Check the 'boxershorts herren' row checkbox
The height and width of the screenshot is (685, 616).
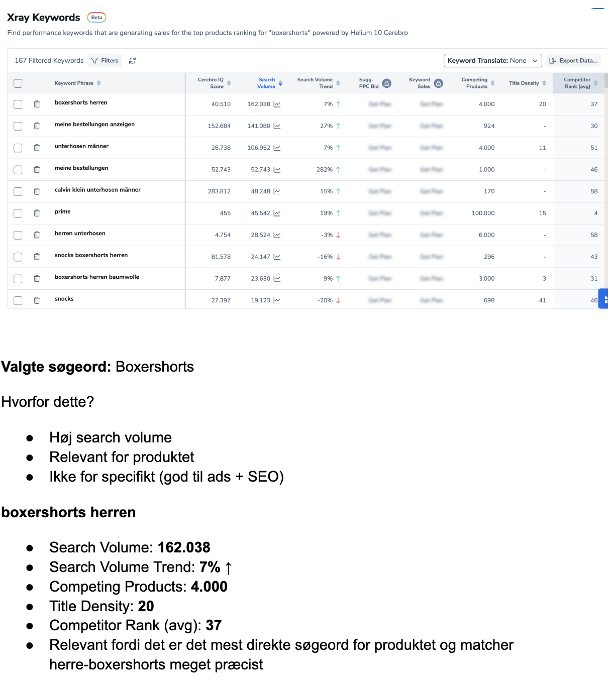18,104
